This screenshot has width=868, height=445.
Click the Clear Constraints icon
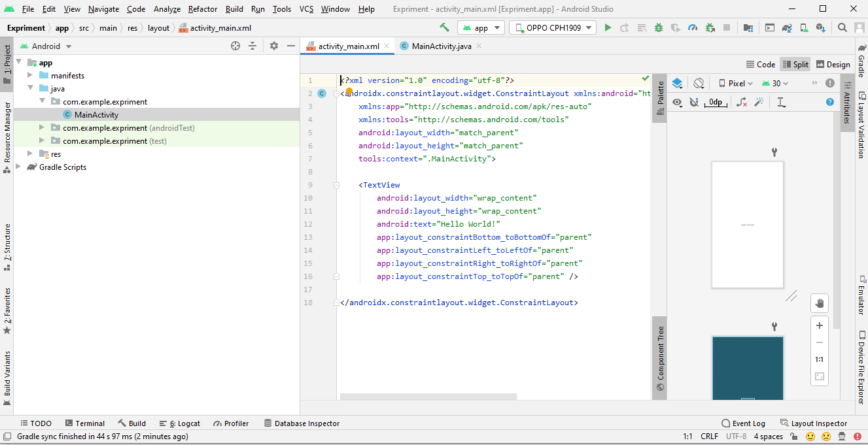741,102
